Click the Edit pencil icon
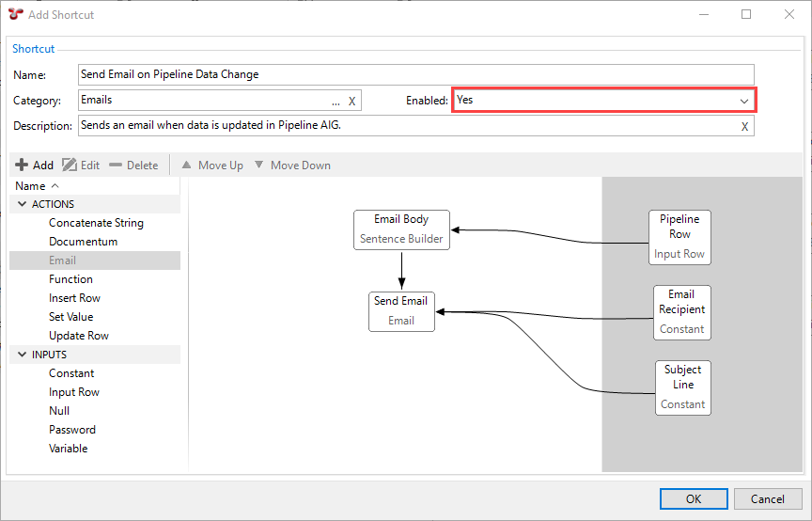The height and width of the screenshot is (521, 812). point(70,165)
